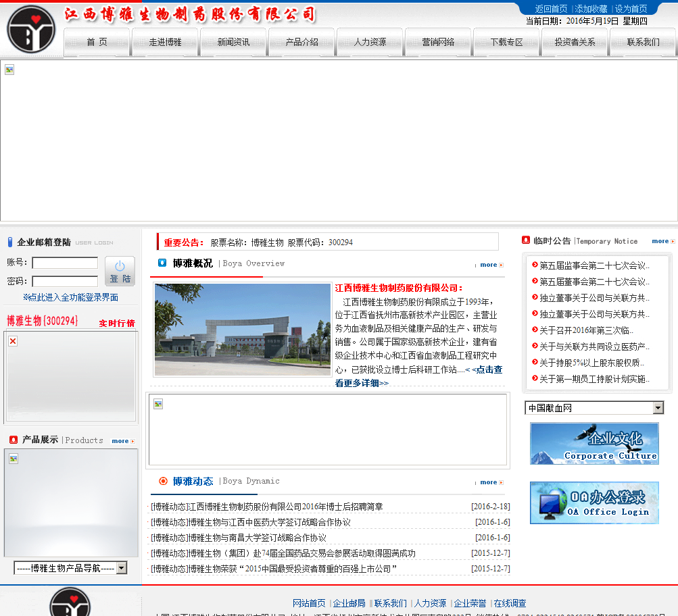Screen dimensions: 678x616
Task: Open 投资者关系 navigation item
Action: (575, 42)
